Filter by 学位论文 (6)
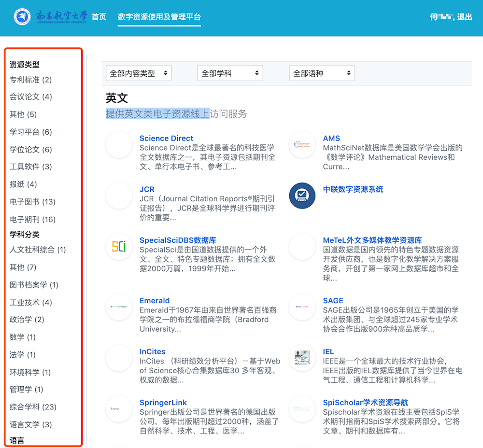The width and height of the screenshot is (483, 448). click(31, 149)
